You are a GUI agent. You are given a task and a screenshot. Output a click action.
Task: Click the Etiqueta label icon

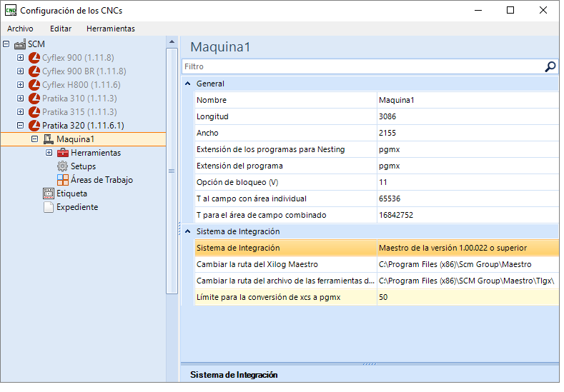coord(49,194)
